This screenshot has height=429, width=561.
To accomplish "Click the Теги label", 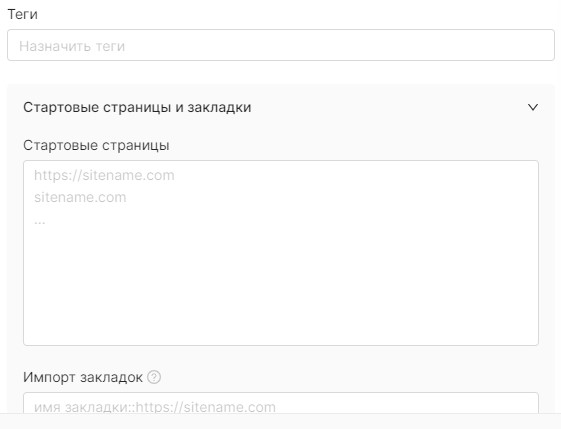I will tap(23, 14).
